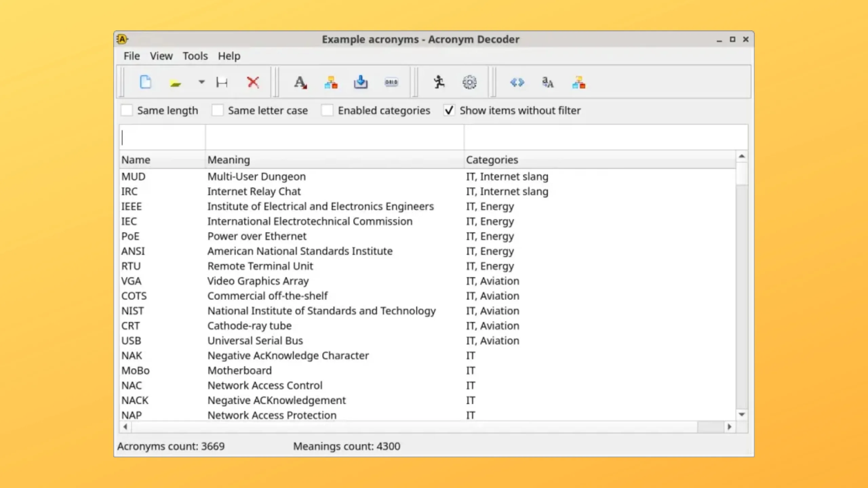The image size is (868, 488).
Task: Select the IEEE acronym entry
Action: coord(427,206)
